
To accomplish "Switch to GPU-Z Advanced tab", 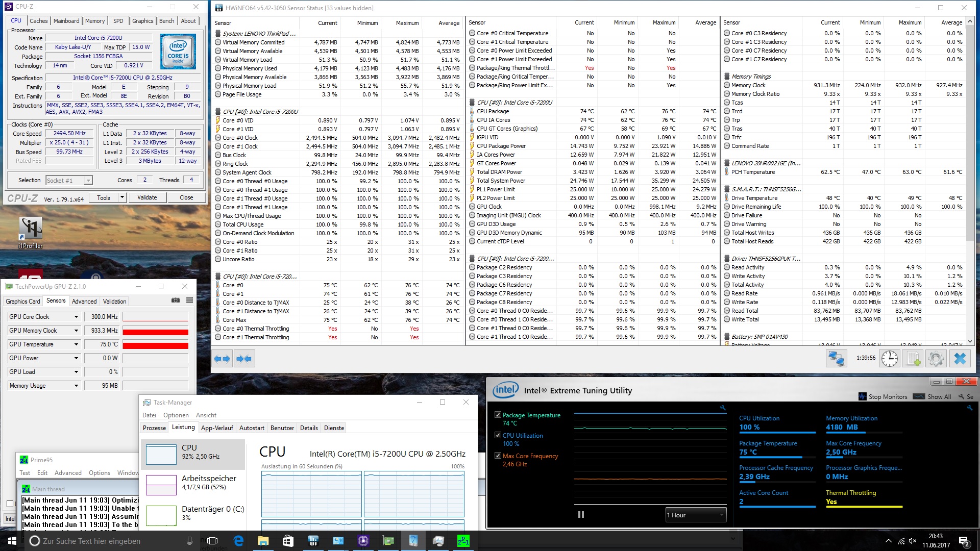I will point(84,302).
